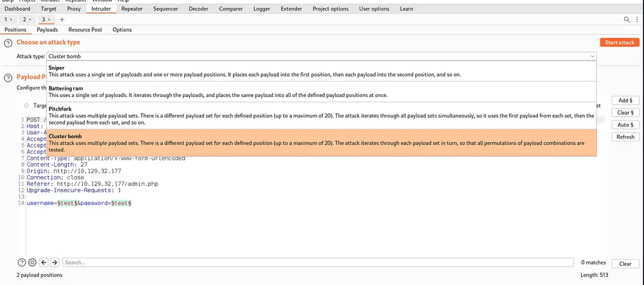
Task: Close Intruder tab 2
Action: 30,19
